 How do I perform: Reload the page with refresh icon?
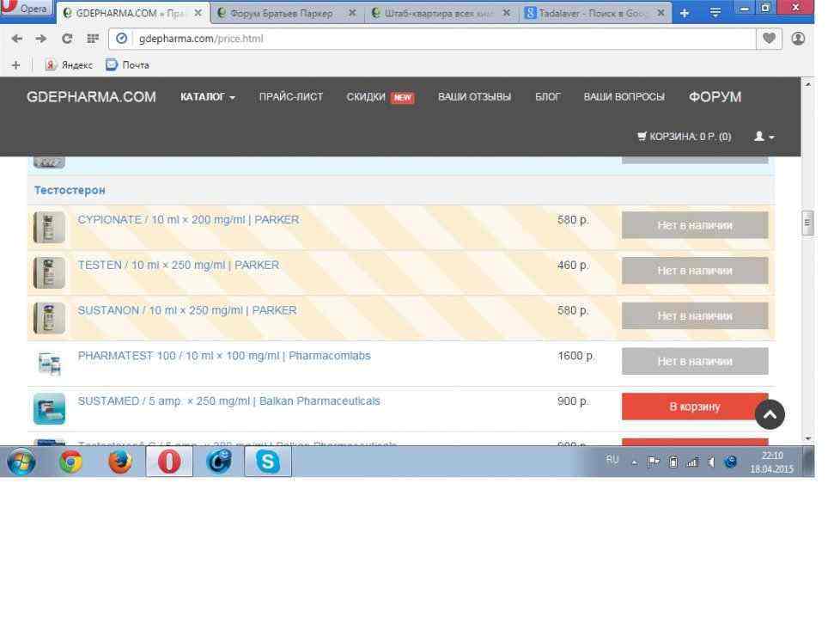[67, 39]
